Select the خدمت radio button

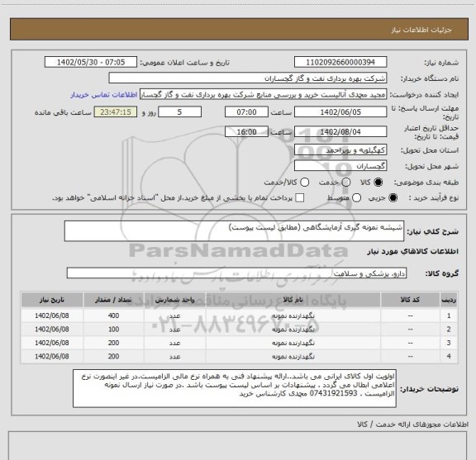[346, 183]
